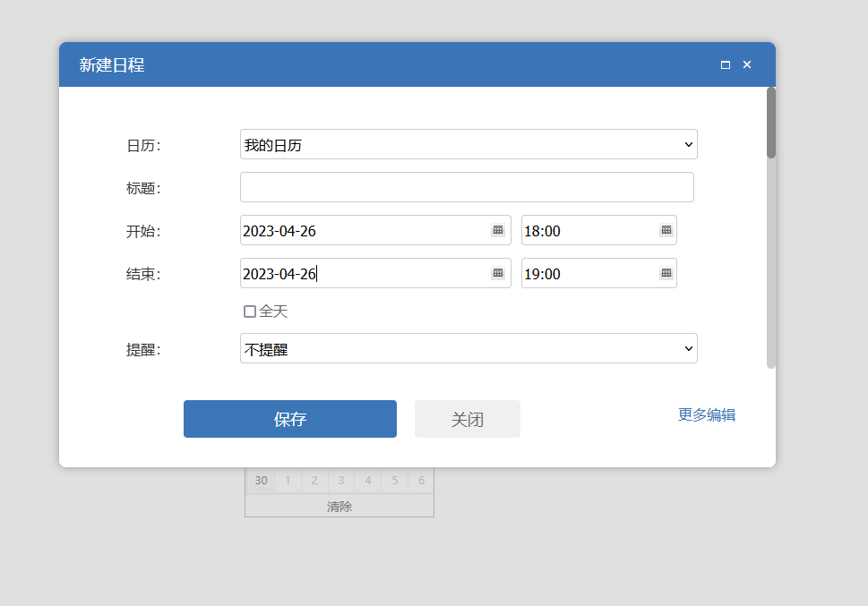Select the 19:00 end time field
Image resolution: width=868 pixels, height=606 pixels.
(x=587, y=273)
